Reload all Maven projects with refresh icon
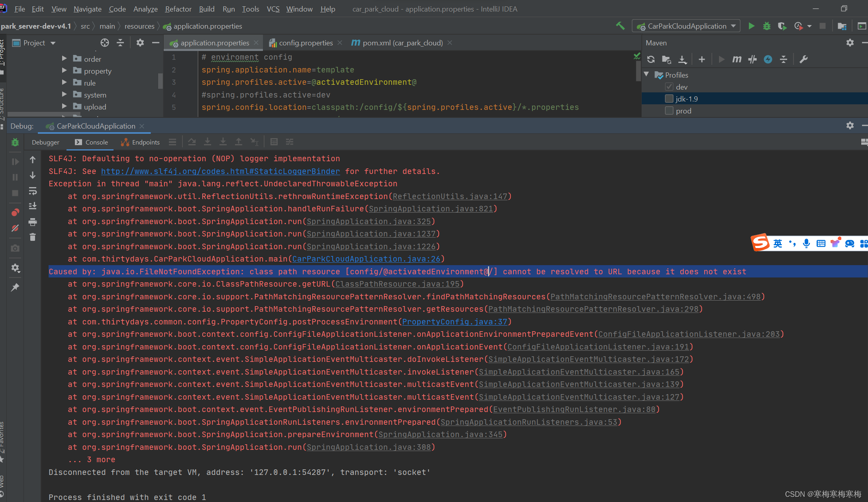The width and height of the screenshot is (868, 502). pyautogui.click(x=651, y=59)
